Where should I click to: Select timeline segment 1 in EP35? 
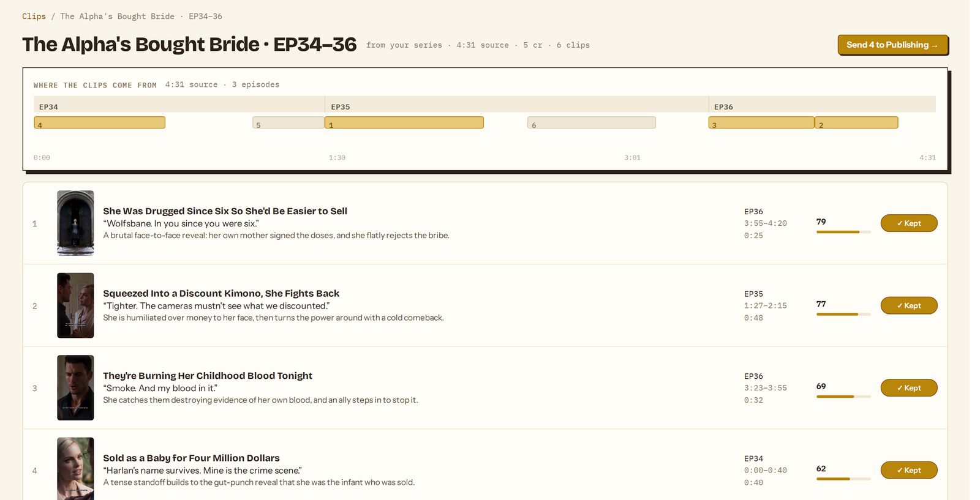click(404, 122)
